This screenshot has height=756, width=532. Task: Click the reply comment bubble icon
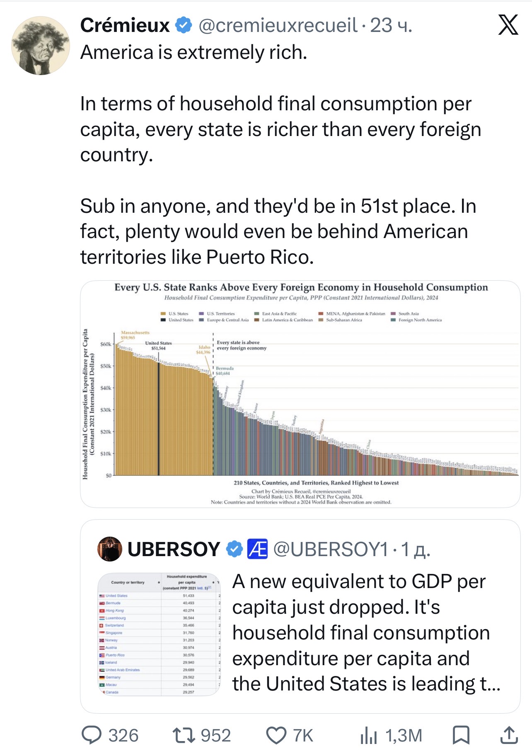tap(92, 735)
